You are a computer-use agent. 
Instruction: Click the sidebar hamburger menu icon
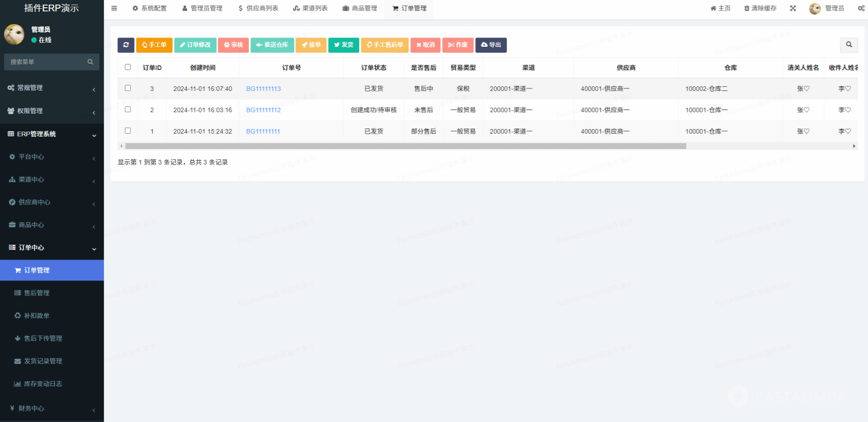[114, 8]
